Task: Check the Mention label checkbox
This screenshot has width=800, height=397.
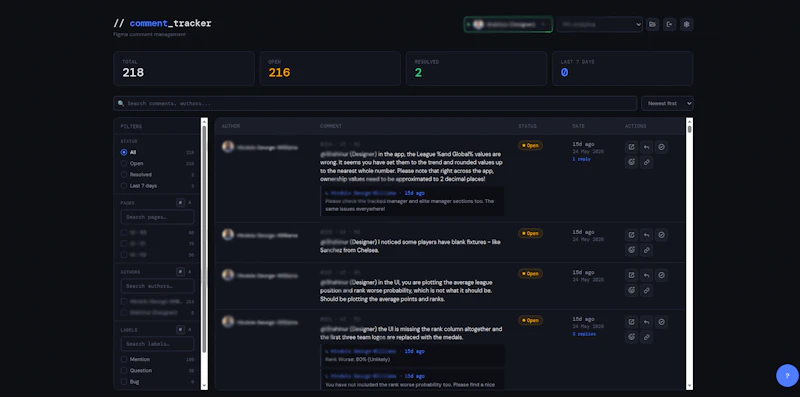Action: click(123, 359)
